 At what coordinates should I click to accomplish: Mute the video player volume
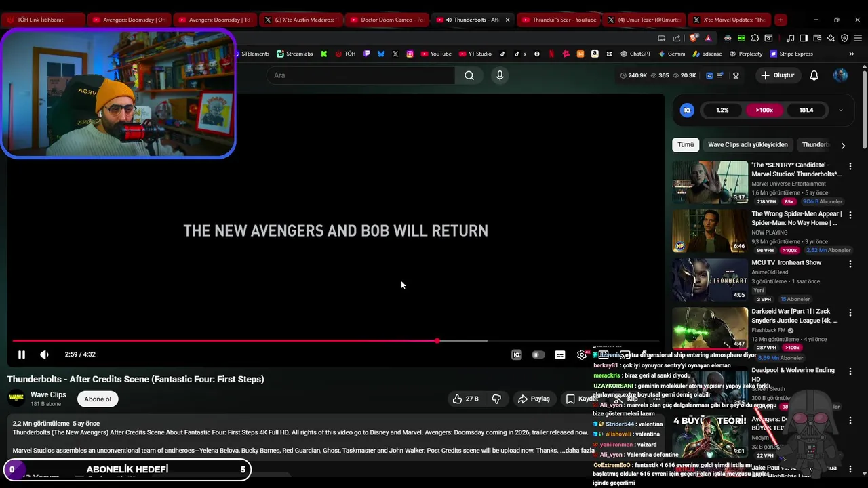point(44,354)
